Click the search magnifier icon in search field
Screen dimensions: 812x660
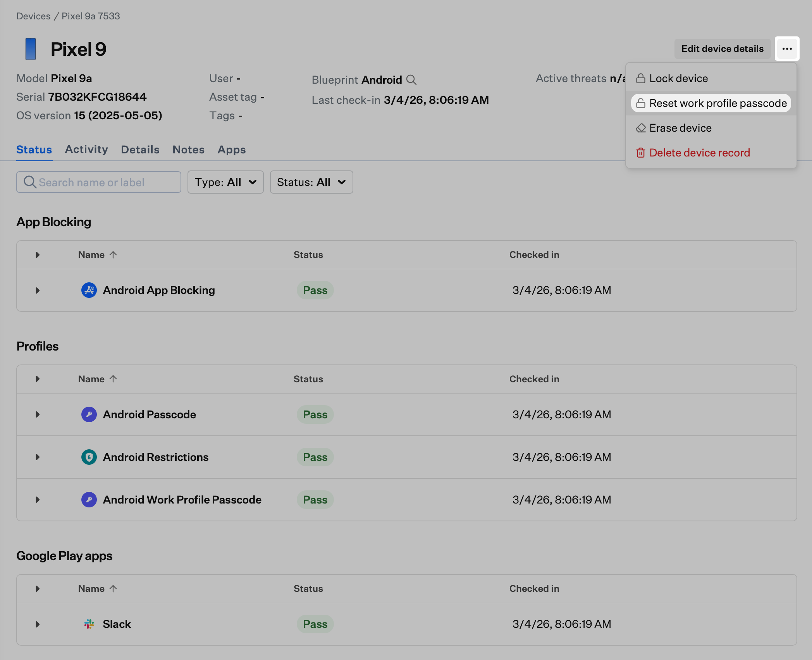point(30,182)
